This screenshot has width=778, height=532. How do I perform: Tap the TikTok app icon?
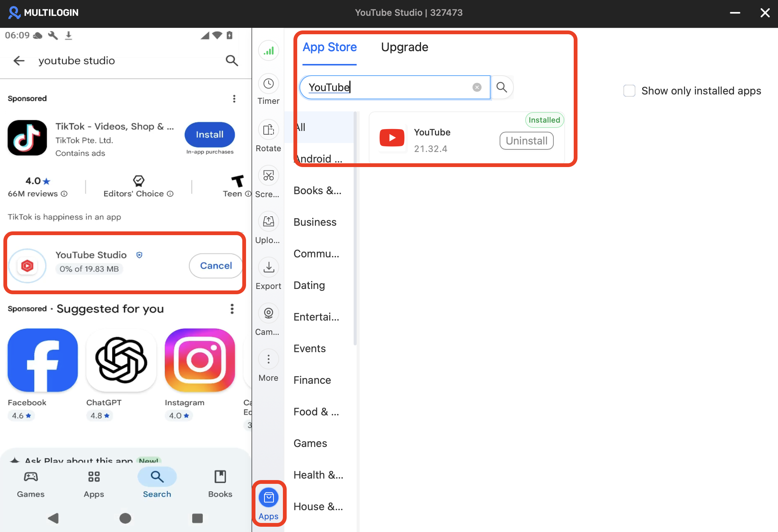click(27, 138)
